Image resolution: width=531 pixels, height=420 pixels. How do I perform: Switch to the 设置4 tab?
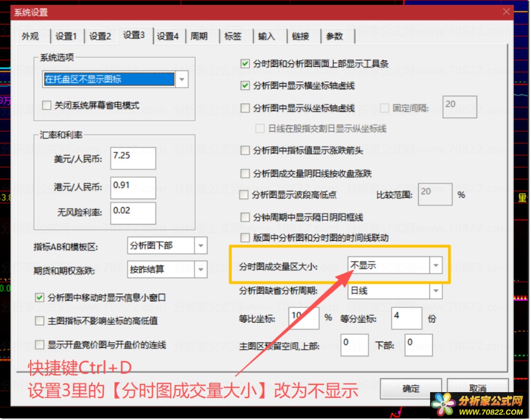tap(168, 36)
